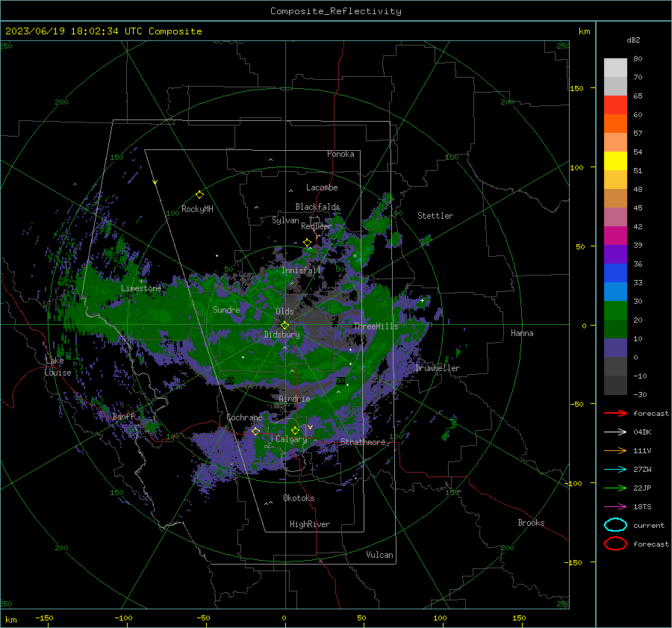Click the 'Drumheller' town label
The height and width of the screenshot is (628, 672).
[x=438, y=368]
